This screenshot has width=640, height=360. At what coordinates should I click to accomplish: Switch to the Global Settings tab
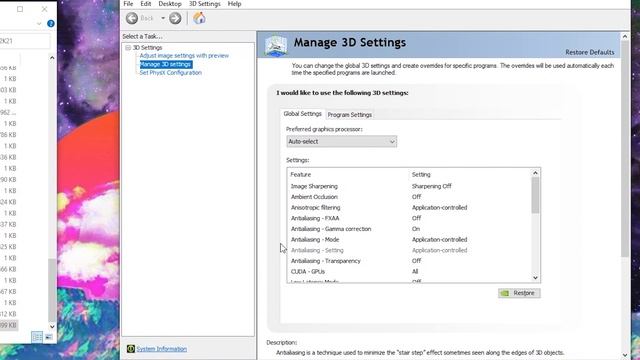(x=302, y=114)
